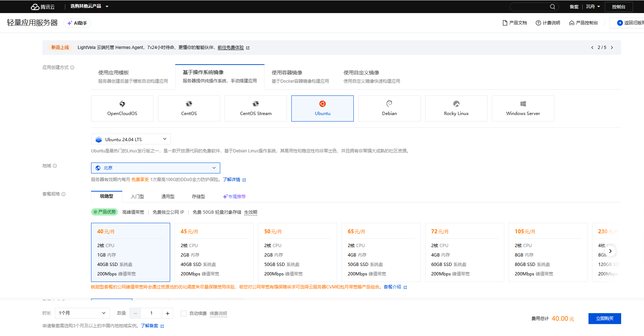Switch to 使用容器镜像 tab
Viewport: 644px width, 336px height.
pos(300,77)
